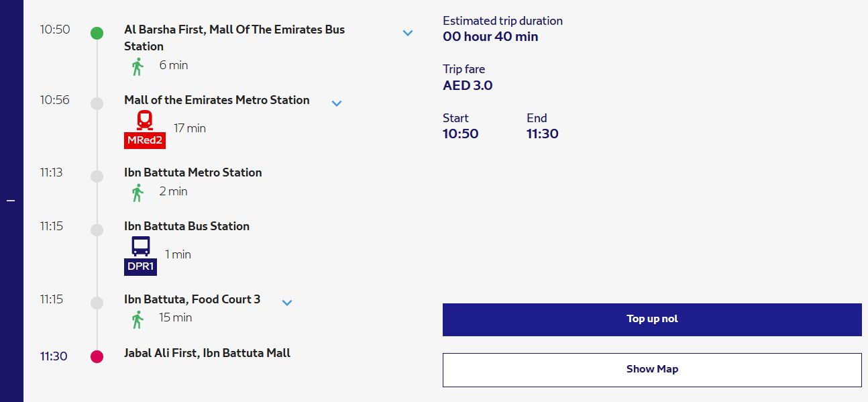Click the Top up nol button
Image resolution: width=868 pixels, height=402 pixels.
click(x=652, y=319)
